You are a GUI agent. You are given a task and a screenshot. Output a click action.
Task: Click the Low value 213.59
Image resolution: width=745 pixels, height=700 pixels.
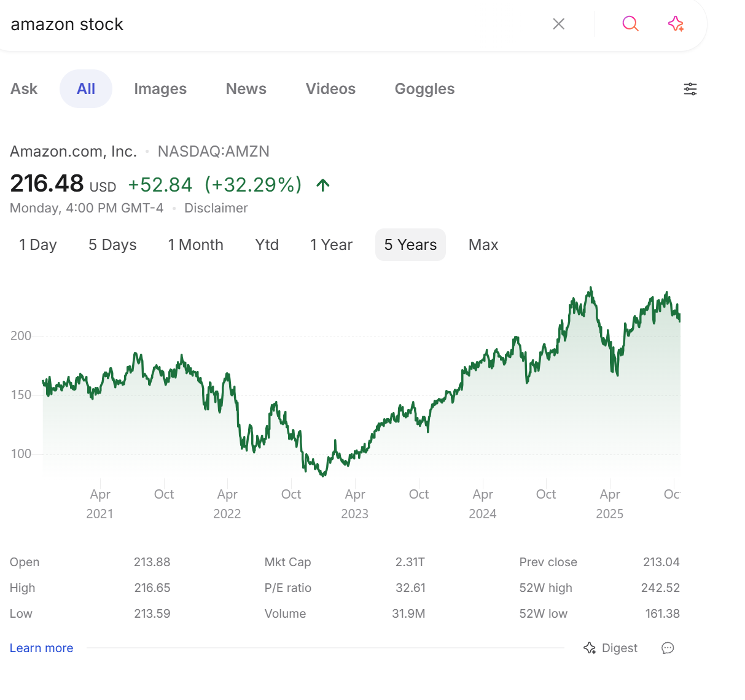pos(152,613)
